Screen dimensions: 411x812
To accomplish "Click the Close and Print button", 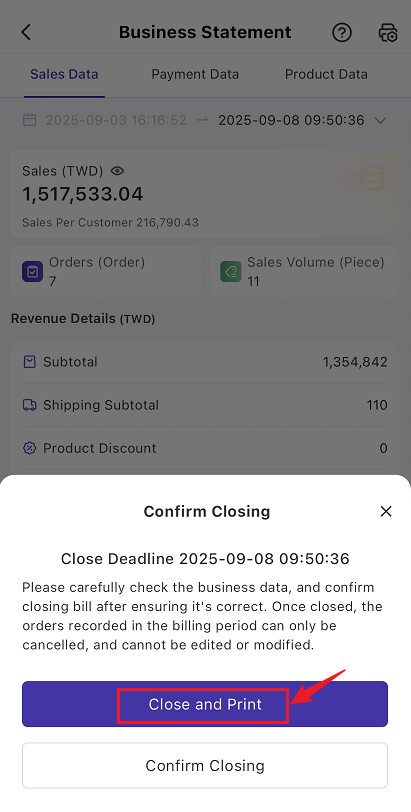I will (205, 704).
